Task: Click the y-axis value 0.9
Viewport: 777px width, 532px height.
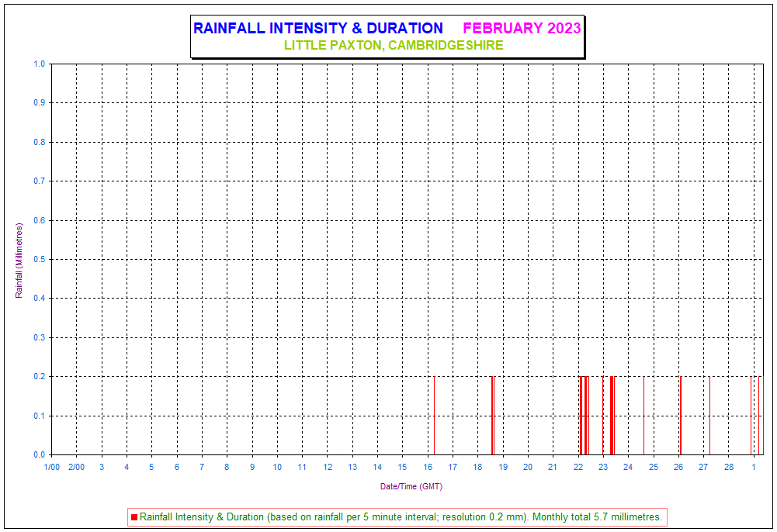Action: [x=39, y=103]
